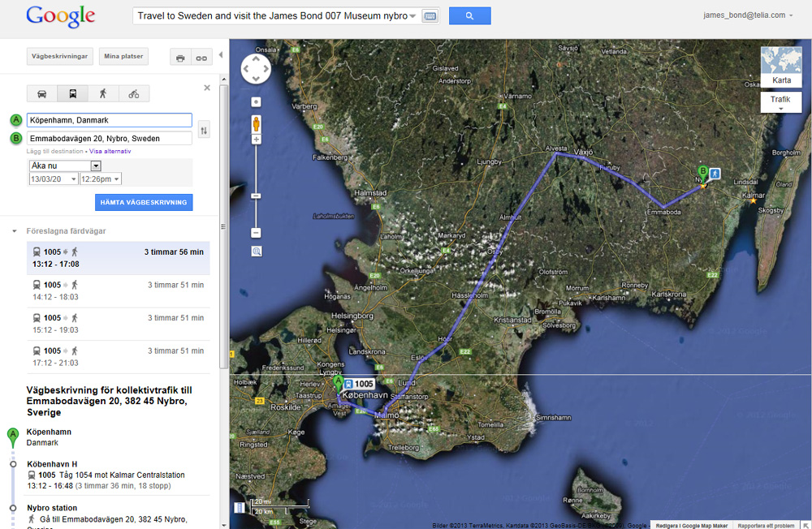Screen dimensions: 812x529
Task: Select the driving (car) travel mode
Action: [41, 93]
